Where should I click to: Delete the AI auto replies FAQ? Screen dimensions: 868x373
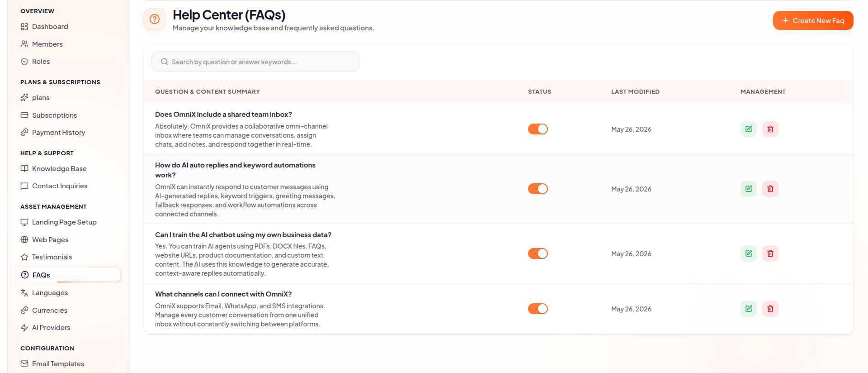pyautogui.click(x=770, y=189)
